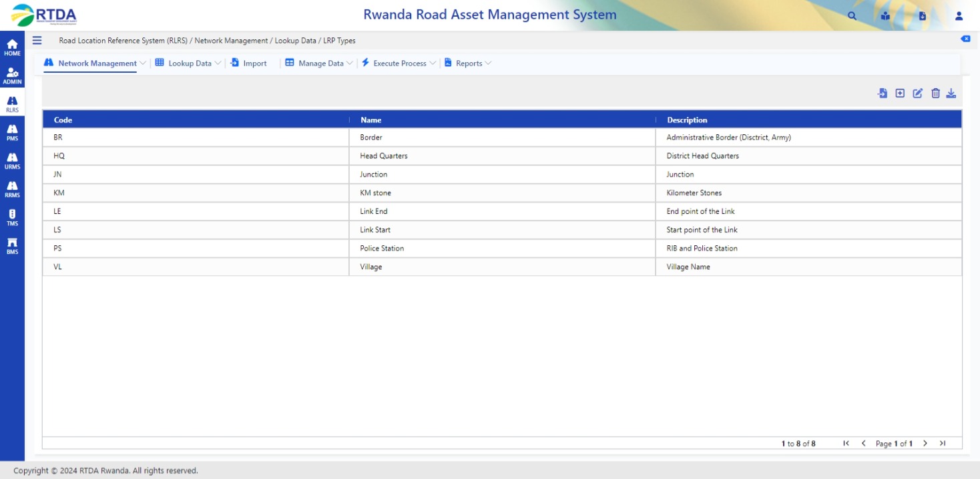The image size is (980, 479).
Task: Open the ADMIN sidebar module
Action: pos(12,76)
